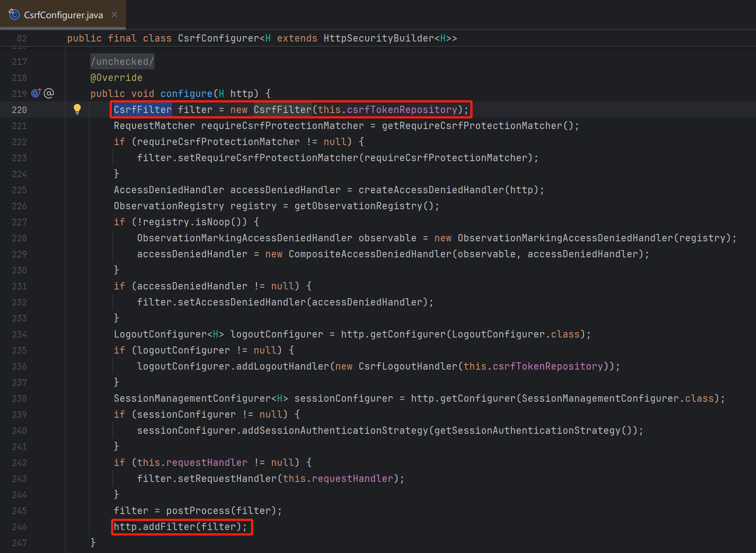This screenshot has width=756, height=553.
Task: Click the @ annotation gutter icon
Action: click(49, 93)
